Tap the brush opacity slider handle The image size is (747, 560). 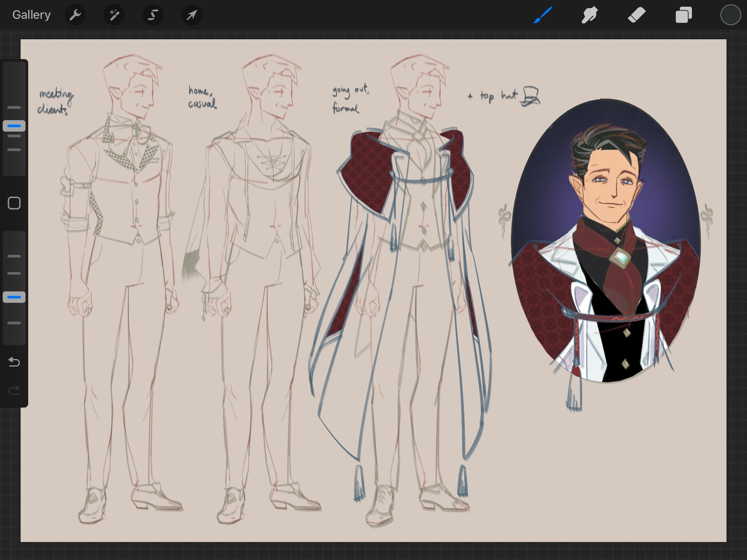[x=14, y=297]
